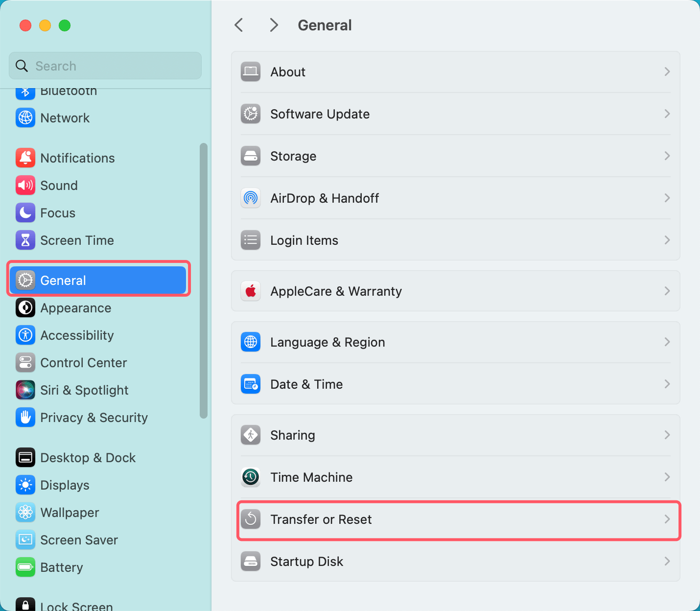
Task: Click the Focus moon icon in sidebar
Action: click(25, 212)
